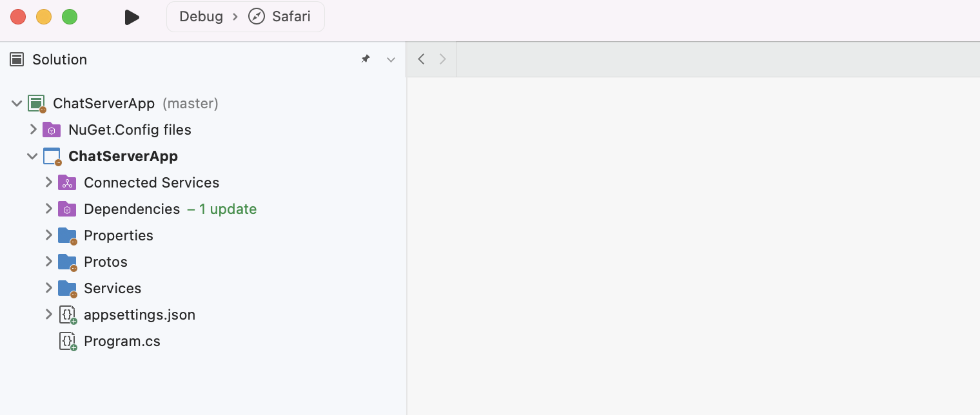
Task: Expand the Dependencies node
Action: coord(49,209)
